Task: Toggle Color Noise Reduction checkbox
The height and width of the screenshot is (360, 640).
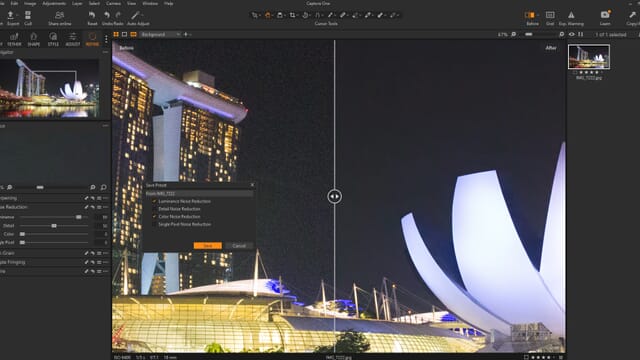Action: coord(154,217)
